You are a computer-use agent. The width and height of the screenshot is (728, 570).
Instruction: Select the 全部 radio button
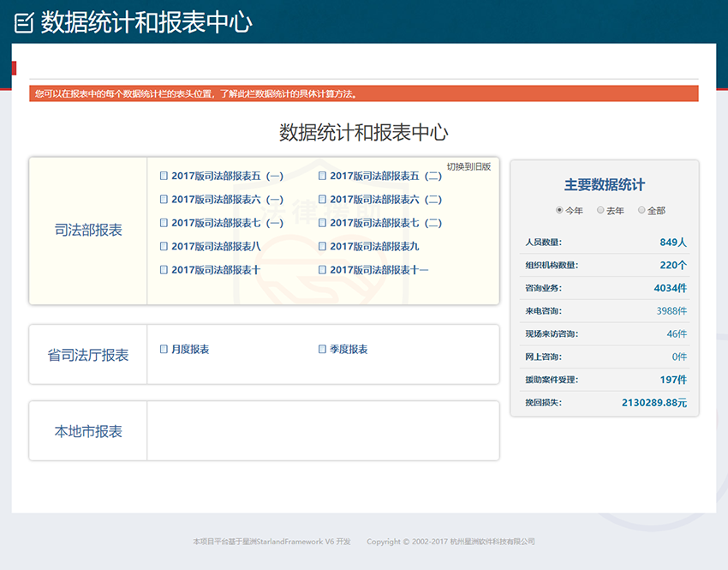tap(641, 210)
